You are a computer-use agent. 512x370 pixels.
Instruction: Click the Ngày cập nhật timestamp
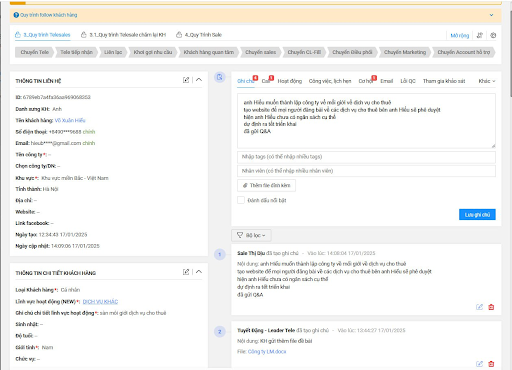click(x=75, y=246)
